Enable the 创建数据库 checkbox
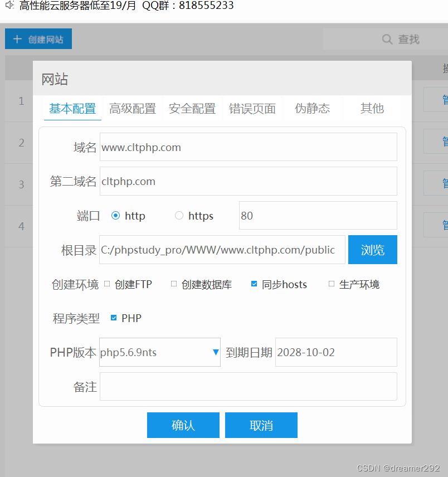This screenshot has width=448, height=477. (173, 284)
